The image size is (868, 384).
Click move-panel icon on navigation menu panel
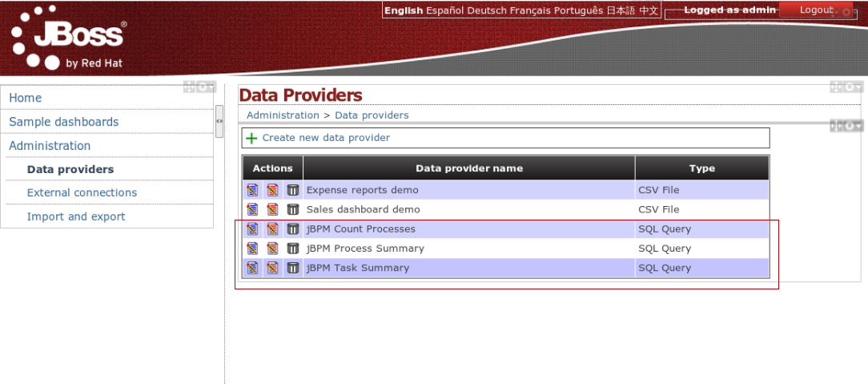[x=189, y=87]
